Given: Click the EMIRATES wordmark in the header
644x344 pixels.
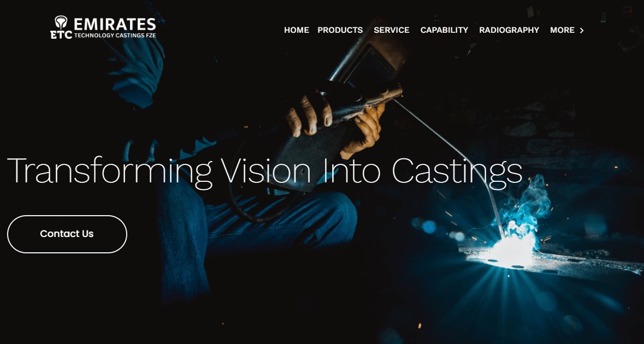Looking at the screenshot, I should [115, 24].
